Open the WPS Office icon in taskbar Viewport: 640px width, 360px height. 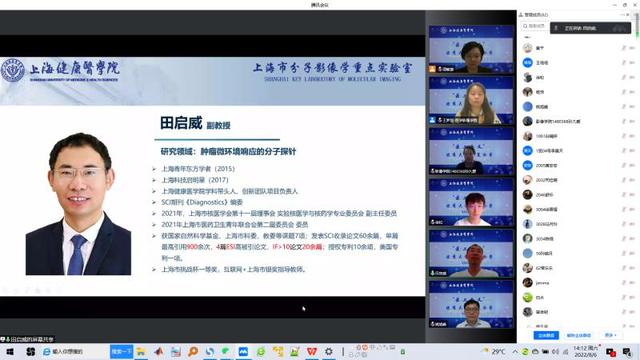[x=312, y=351]
